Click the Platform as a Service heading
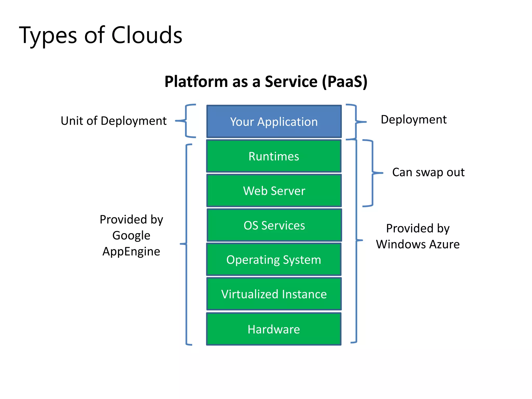Viewport: 532px width, 399px height. coord(266,82)
